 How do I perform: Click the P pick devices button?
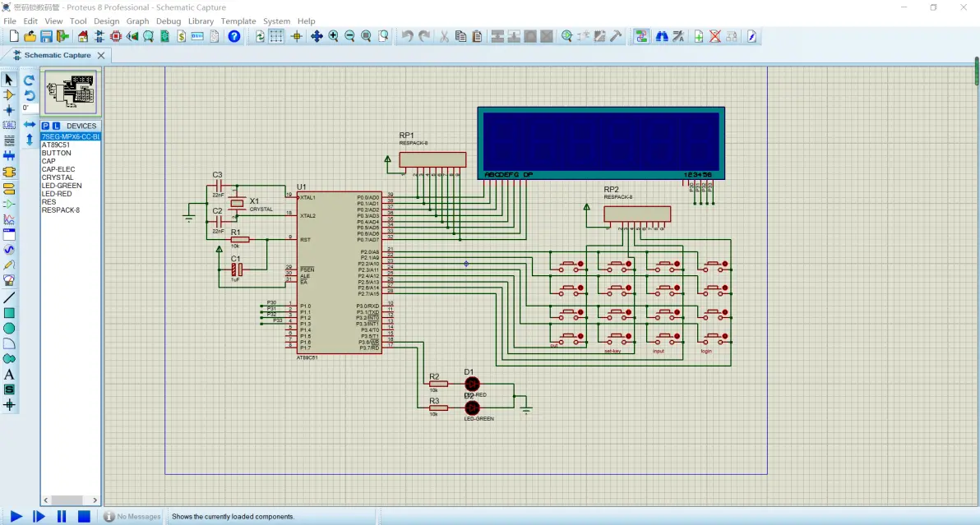[45, 126]
